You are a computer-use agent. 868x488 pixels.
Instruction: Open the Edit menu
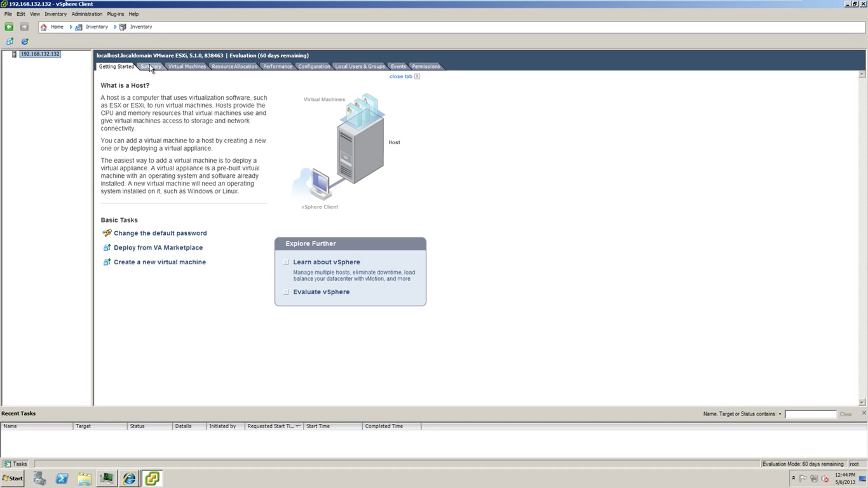click(x=21, y=14)
